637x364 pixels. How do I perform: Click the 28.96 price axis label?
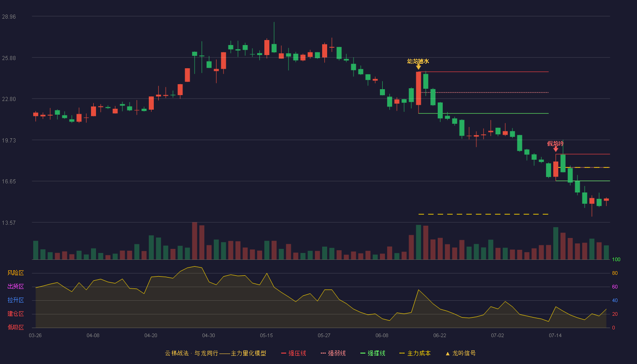click(x=9, y=16)
